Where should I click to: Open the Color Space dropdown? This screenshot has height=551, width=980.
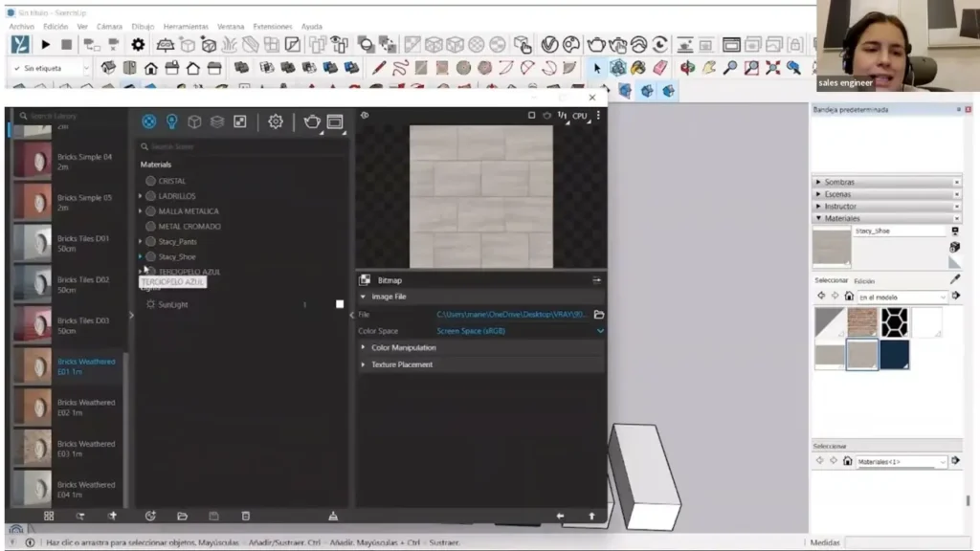600,331
